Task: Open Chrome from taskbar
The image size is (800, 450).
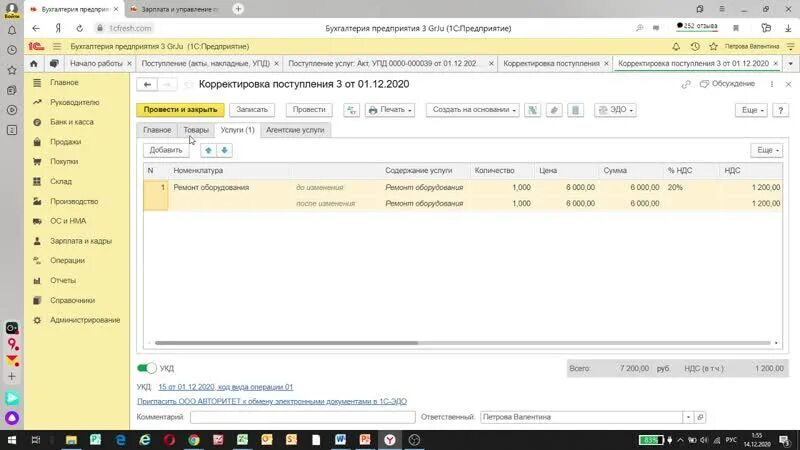Action: (x=194, y=440)
